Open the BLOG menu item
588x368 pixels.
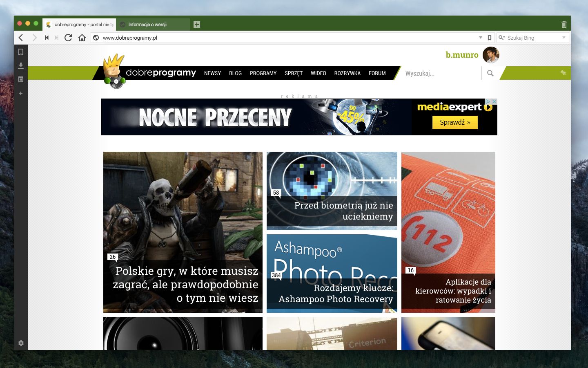click(235, 73)
